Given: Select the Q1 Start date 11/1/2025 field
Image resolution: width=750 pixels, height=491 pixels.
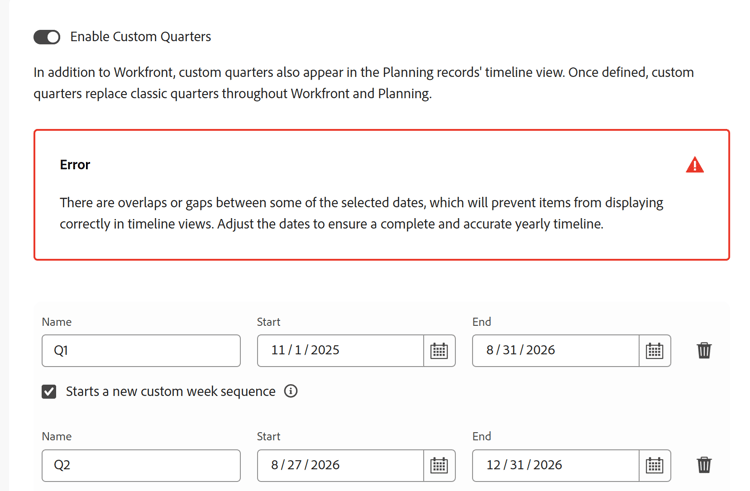Looking at the screenshot, I should coord(340,350).
